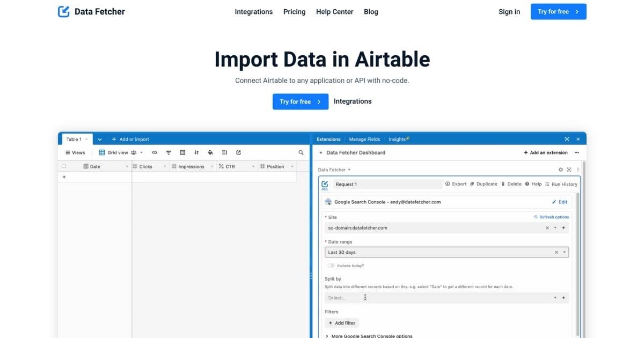Add a new row with the plus icon
The width and height of the screenshot is (644, 338).
(64, 177)
